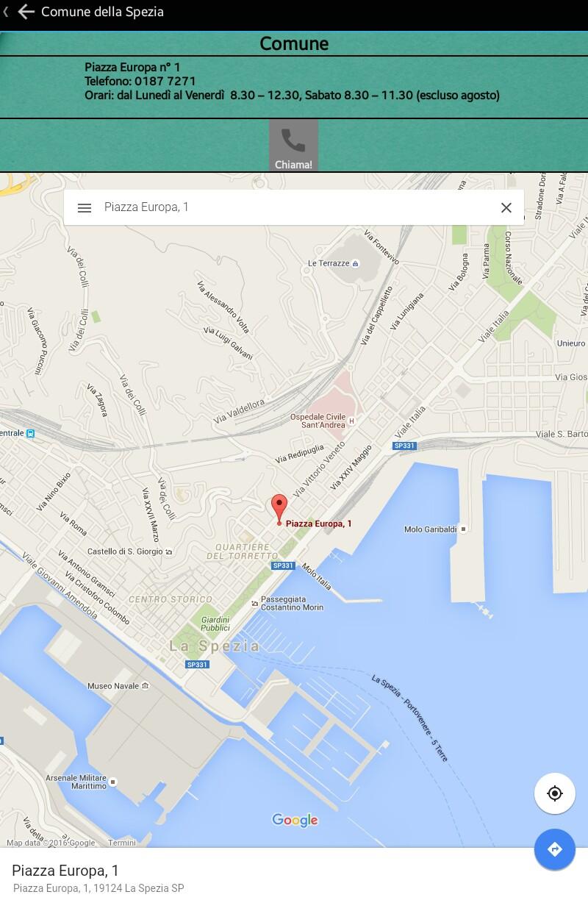
Task: Expand the Piazza Europa, 1 address panel
Action: pyautogui.click(x=294, y=881)
